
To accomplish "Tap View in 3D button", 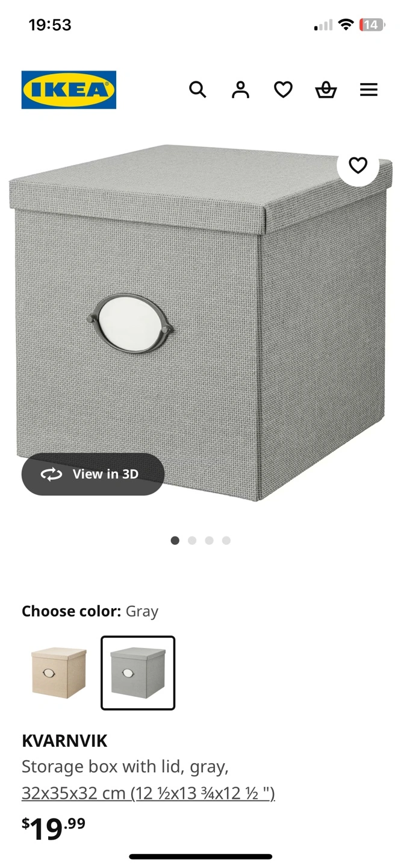I will point(93,474).
